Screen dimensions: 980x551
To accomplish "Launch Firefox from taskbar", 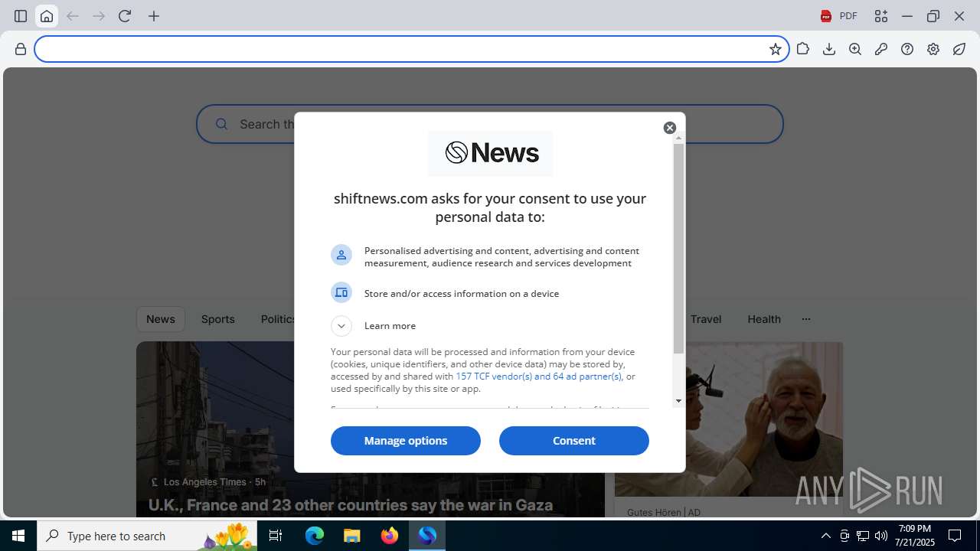I will [x=390, y=536].
